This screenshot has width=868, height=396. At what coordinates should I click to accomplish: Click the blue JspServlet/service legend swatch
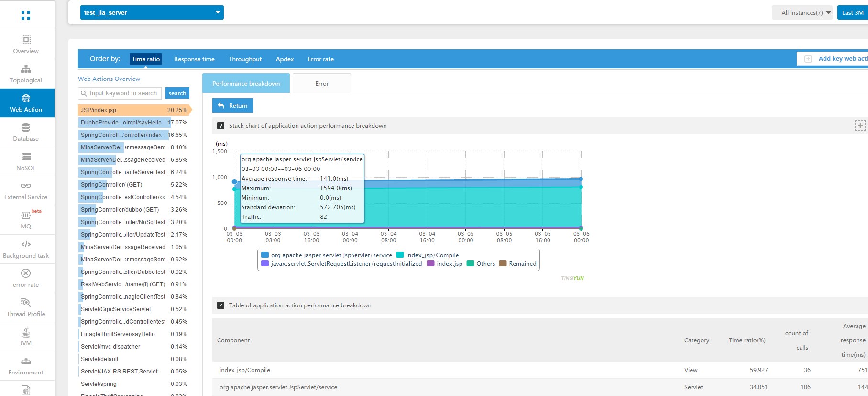(265, 255)
